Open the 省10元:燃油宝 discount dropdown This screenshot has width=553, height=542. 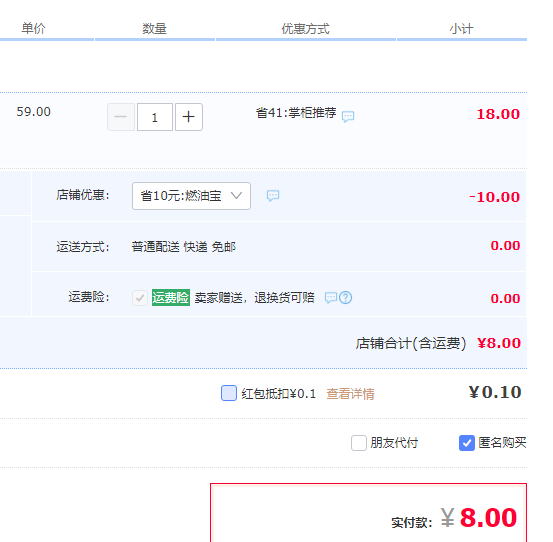191,196
